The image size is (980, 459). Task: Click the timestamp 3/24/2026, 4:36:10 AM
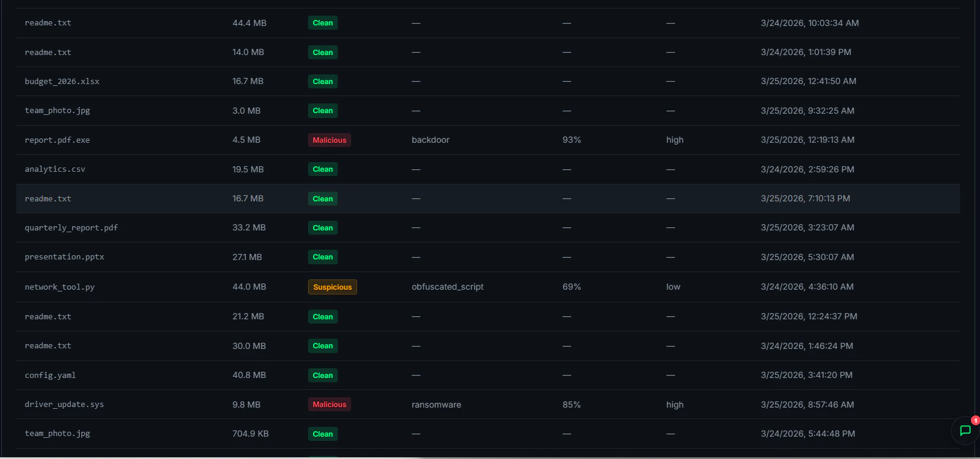pos(807,287)
